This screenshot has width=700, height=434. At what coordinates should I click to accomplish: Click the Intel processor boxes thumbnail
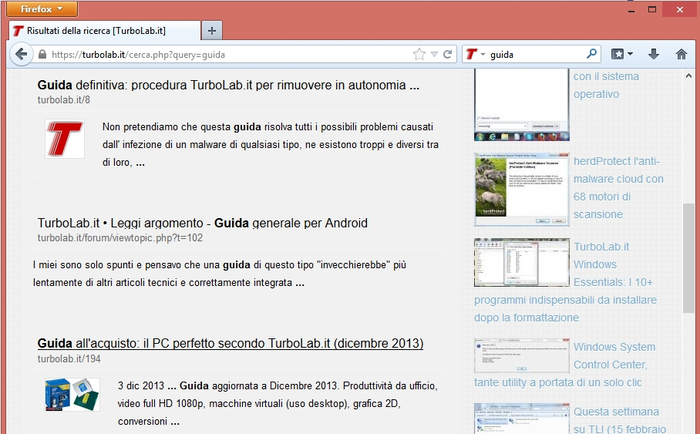[x=72, y=394]
